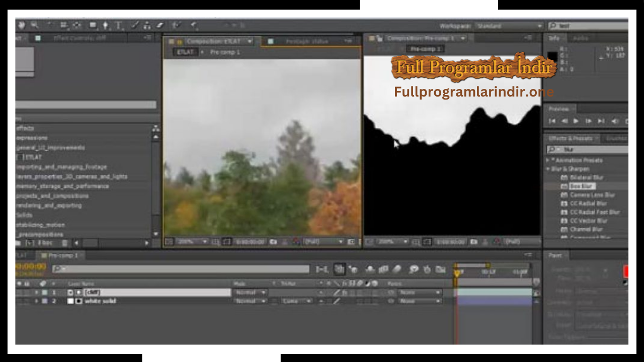Toggle shy layers switch in timeline

[370, 270]
